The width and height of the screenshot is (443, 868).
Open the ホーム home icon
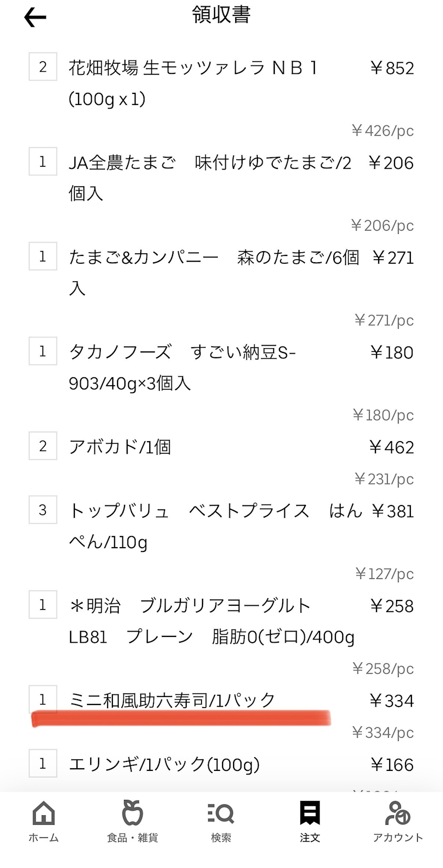(43, 813)
